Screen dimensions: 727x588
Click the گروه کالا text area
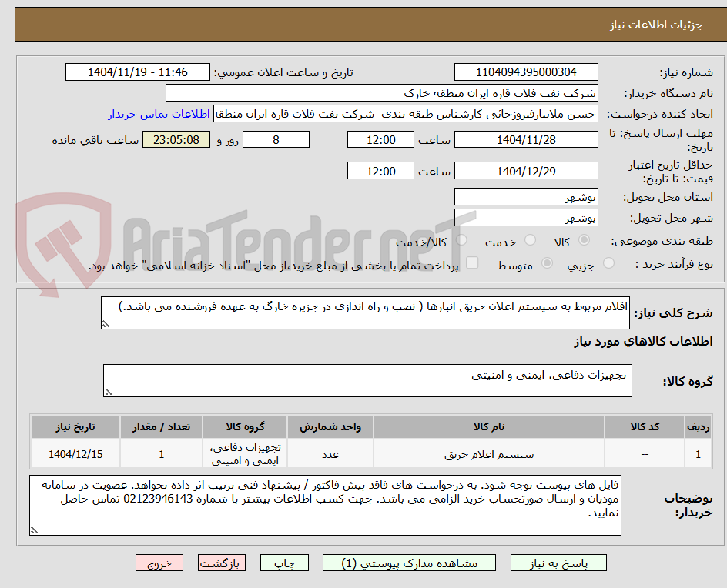pos(367,380)
